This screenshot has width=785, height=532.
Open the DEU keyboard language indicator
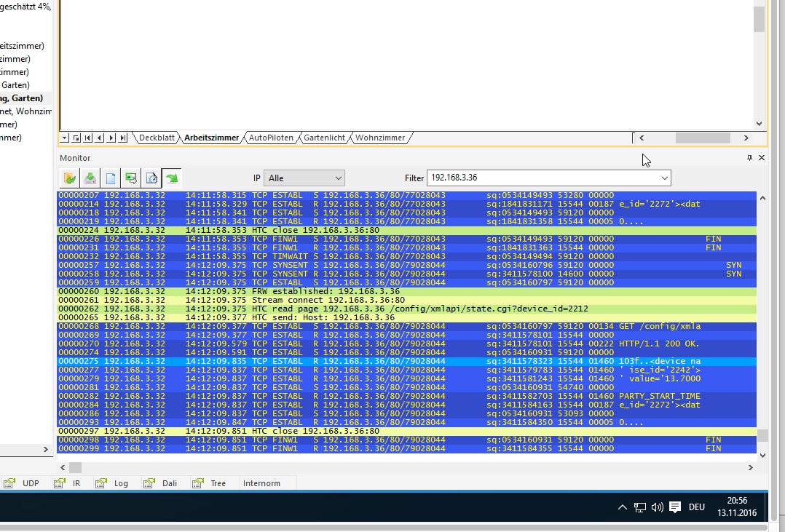pyautogui.click(x=697, y=507)
